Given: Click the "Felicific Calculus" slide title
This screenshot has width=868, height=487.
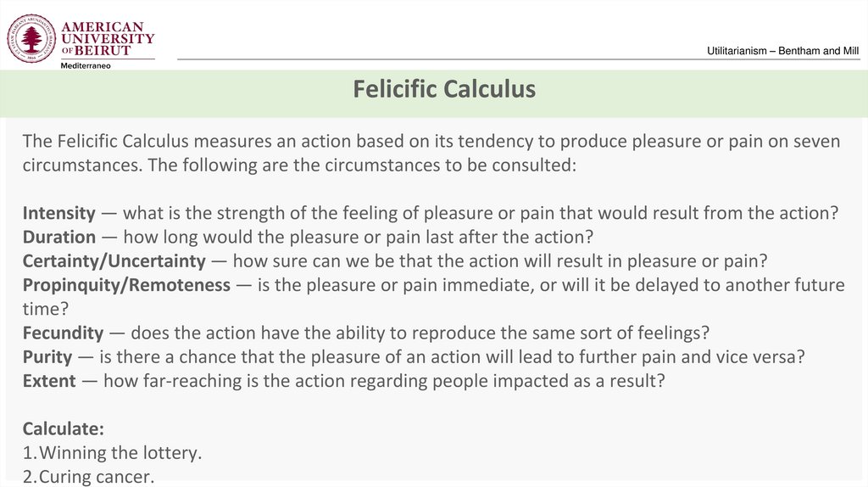Looking at the screenshot, I should click(x=444, y=89).
